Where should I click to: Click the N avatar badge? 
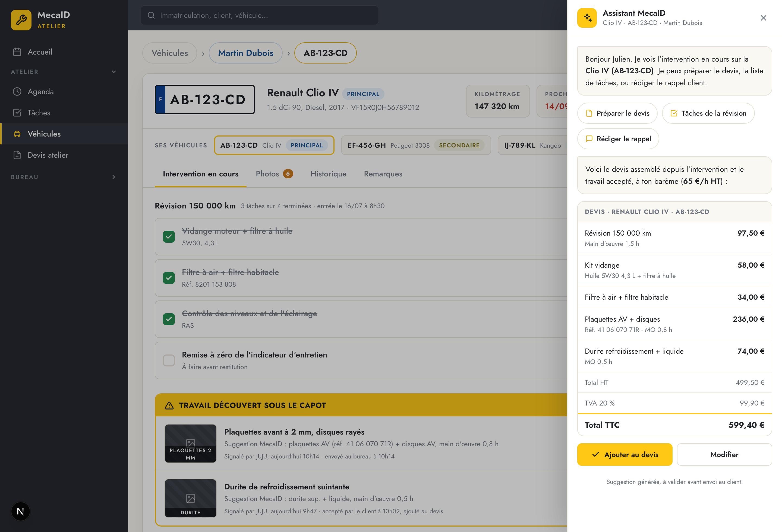pos(21,511)
